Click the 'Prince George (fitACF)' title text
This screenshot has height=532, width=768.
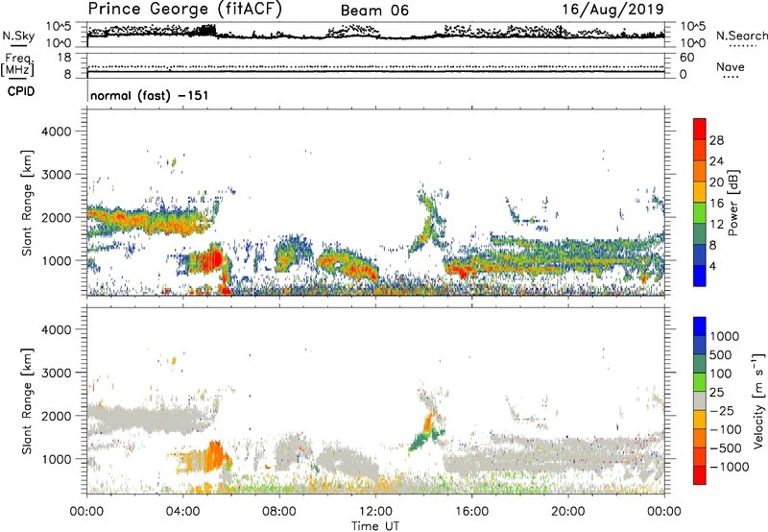pos(184,10)
